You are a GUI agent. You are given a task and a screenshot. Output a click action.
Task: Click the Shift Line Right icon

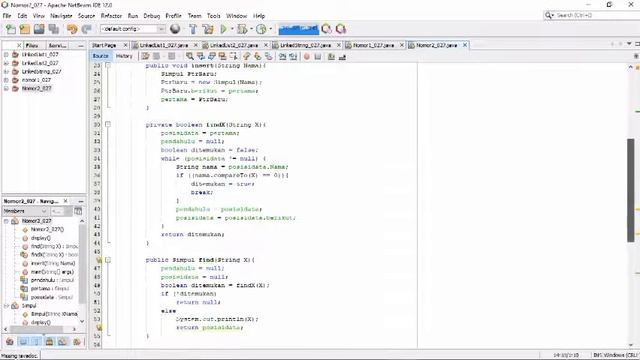point(293,56)
